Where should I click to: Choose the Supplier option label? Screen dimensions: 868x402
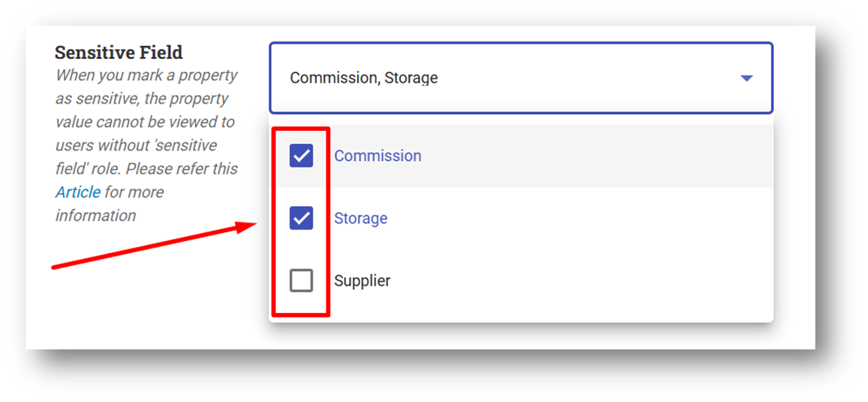click(x=362, y=281)
